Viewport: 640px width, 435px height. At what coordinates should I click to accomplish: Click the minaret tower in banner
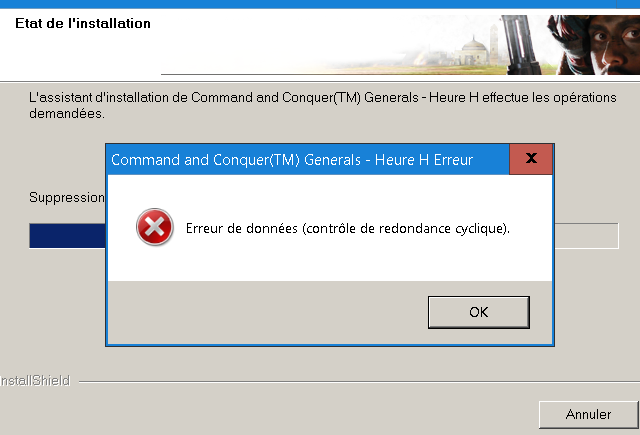point(494,43)
